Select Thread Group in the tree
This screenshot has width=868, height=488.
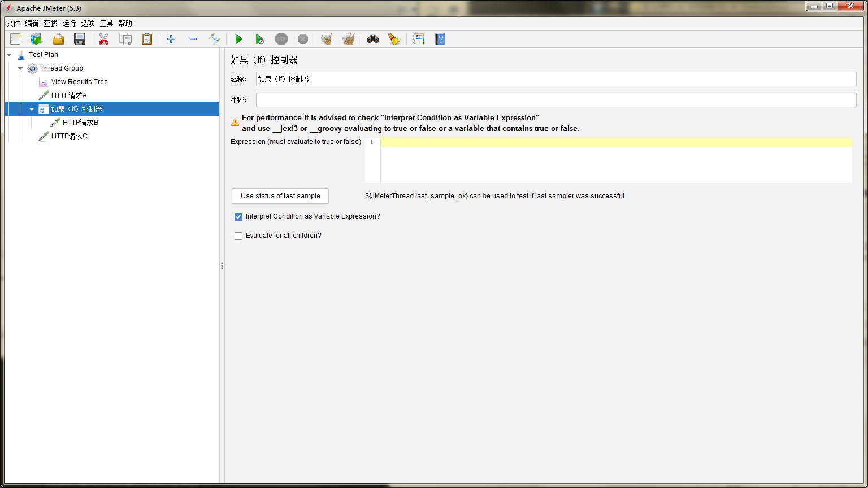click(62, 68)
